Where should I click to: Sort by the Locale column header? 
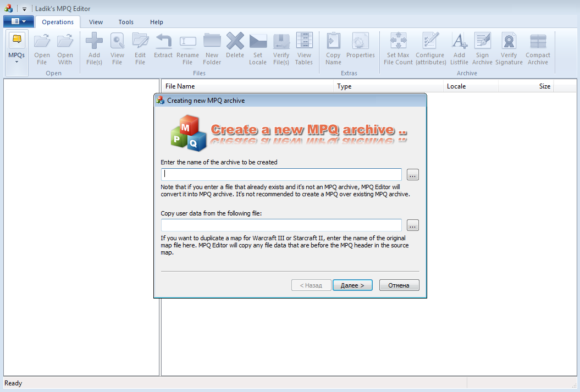click(471, 86)
